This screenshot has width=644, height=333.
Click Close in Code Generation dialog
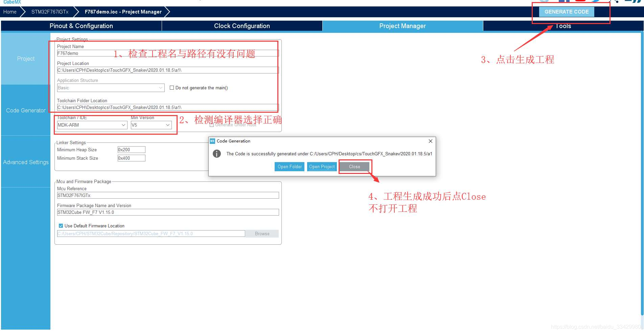pos(354,166)
